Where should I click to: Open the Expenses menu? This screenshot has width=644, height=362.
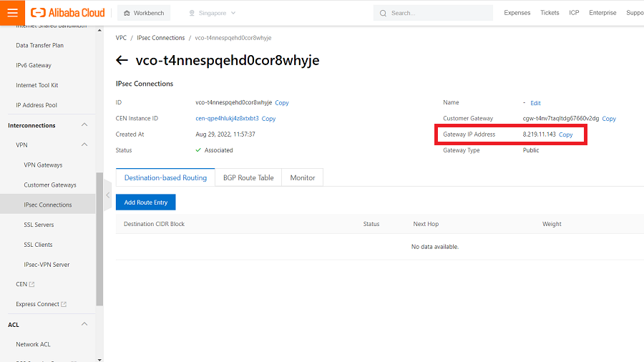(x=517, y=13)
